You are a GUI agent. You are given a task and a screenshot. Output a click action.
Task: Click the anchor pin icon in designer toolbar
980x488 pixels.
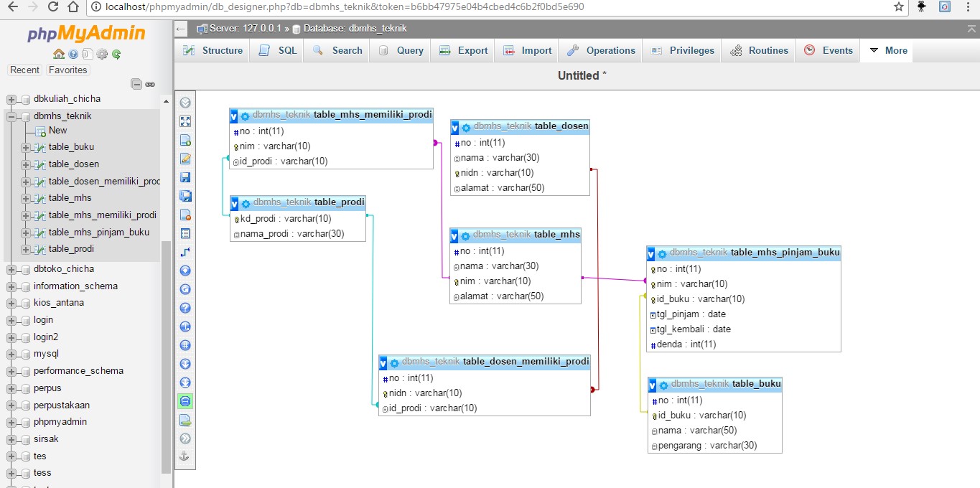(185, 456)
